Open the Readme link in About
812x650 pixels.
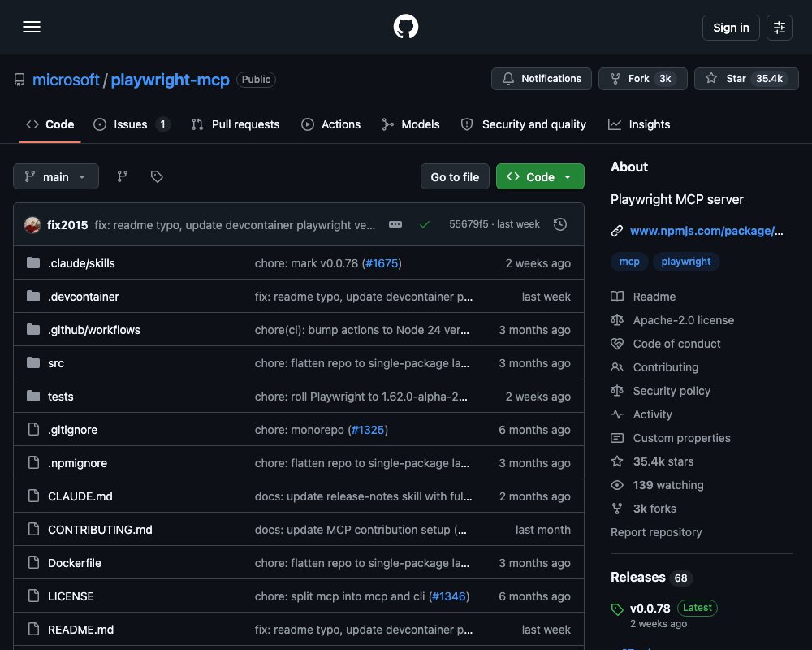(x=654, y=297)
